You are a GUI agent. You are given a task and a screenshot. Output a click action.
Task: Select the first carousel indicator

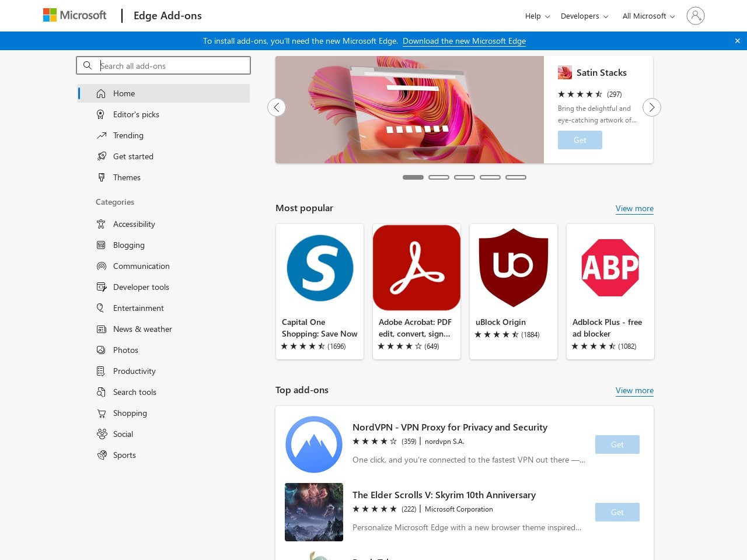(413, 177)
